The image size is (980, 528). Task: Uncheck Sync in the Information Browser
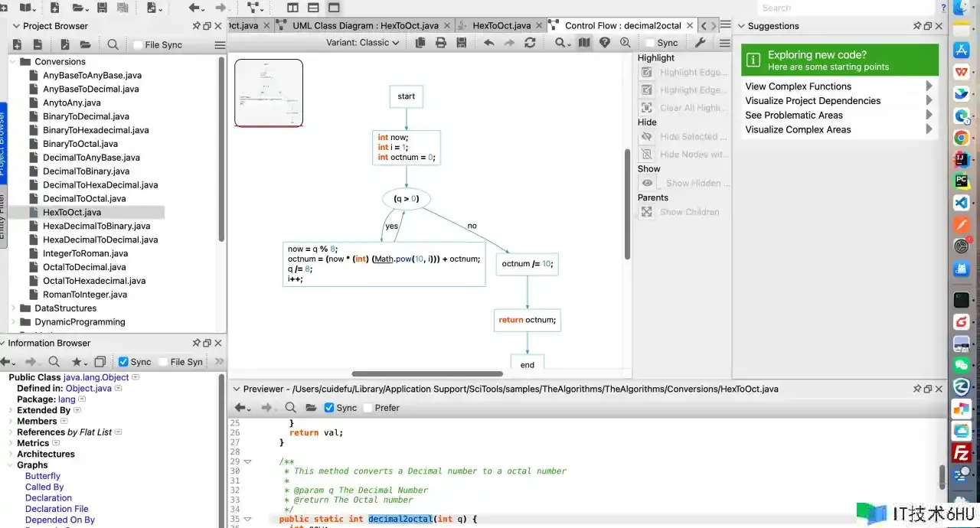tap(123, 362)
